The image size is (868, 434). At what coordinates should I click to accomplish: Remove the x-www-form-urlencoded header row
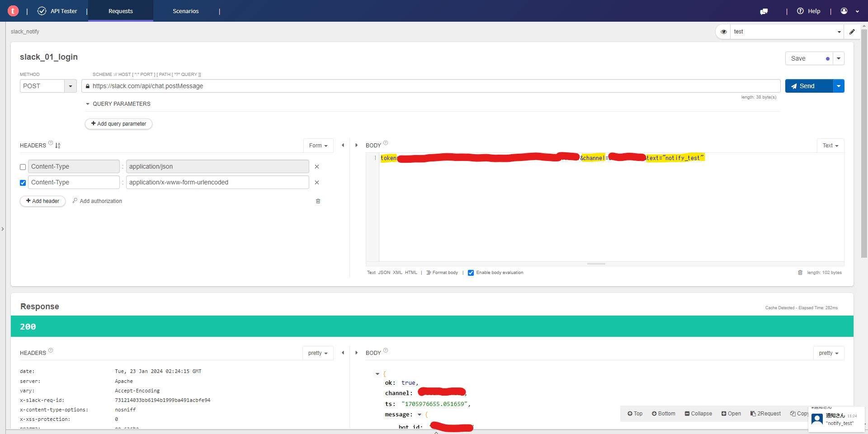(x=317, y=183)
